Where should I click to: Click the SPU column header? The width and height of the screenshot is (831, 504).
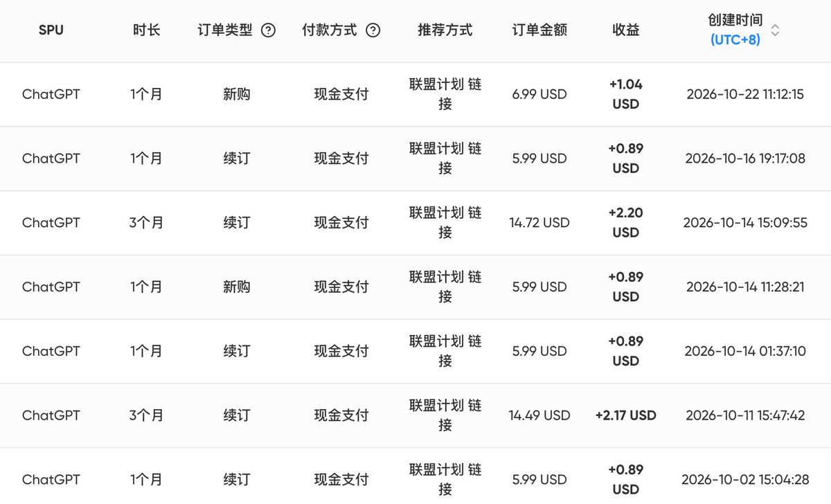click(x=51, y=30)
